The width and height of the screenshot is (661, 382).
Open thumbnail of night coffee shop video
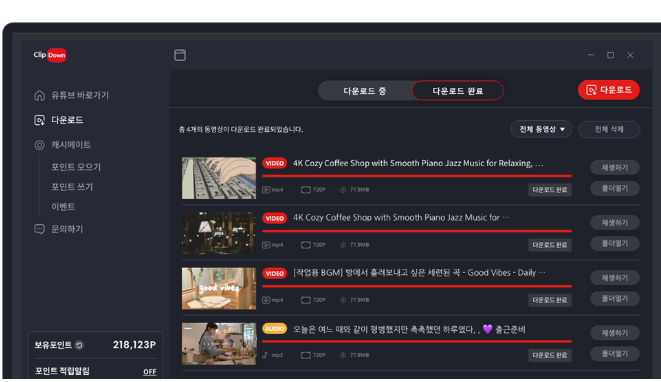point(219,233)
